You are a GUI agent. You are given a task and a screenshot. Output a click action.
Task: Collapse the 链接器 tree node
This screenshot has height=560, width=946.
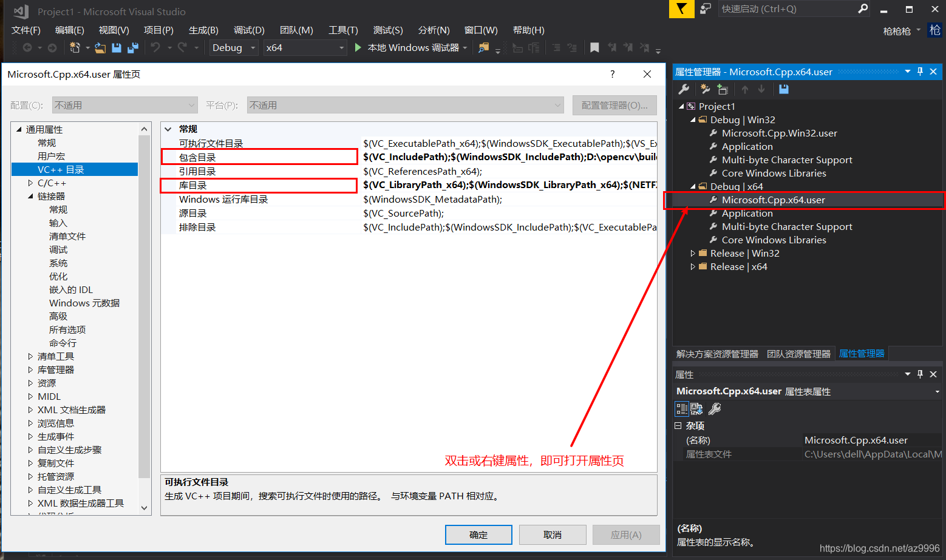(30, 196)
